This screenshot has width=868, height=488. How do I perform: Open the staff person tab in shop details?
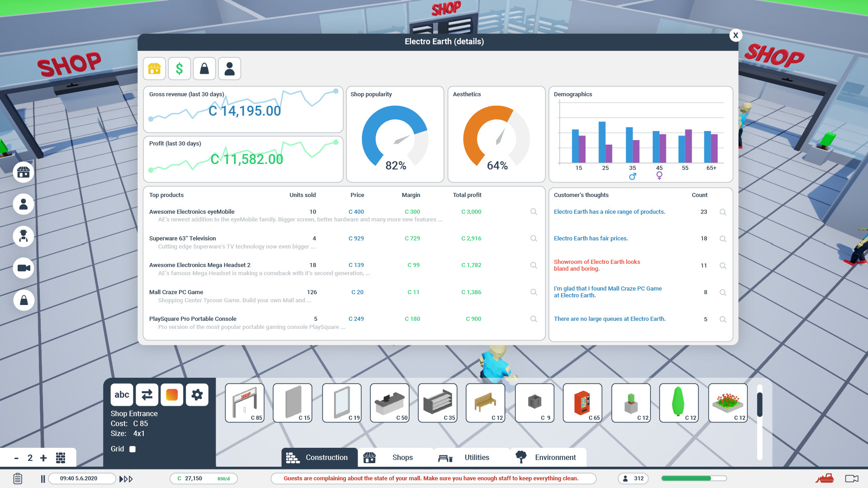click(x=230, y=69)
